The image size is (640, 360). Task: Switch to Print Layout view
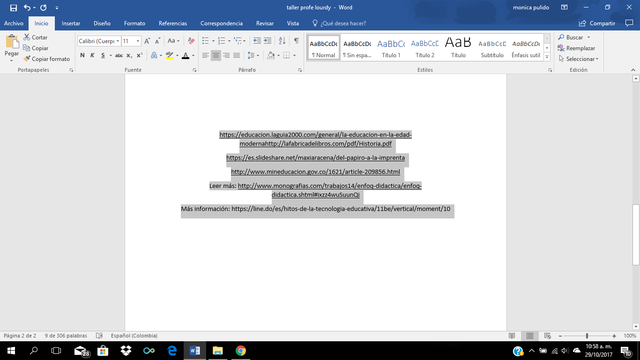(529, 336)
